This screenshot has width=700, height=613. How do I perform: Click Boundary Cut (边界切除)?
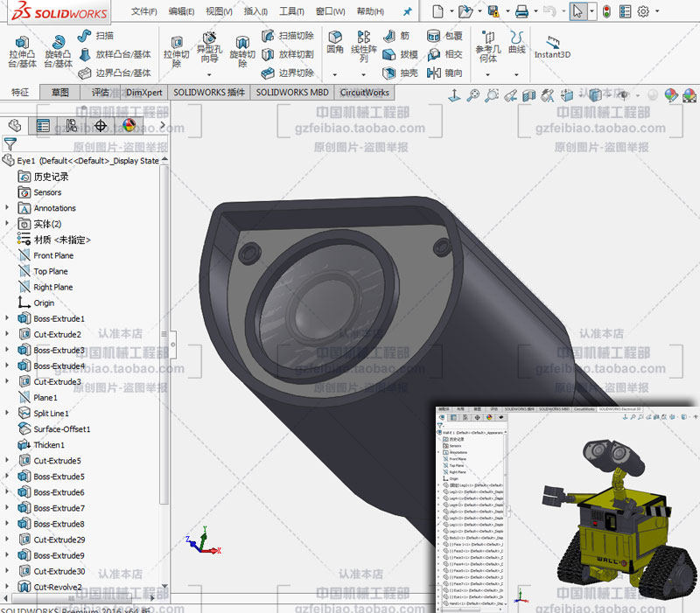[288, 73]
